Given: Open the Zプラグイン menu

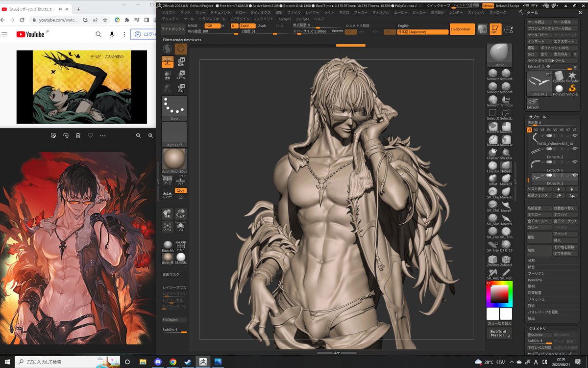Looking at the screenshot, I should [241, 19].
